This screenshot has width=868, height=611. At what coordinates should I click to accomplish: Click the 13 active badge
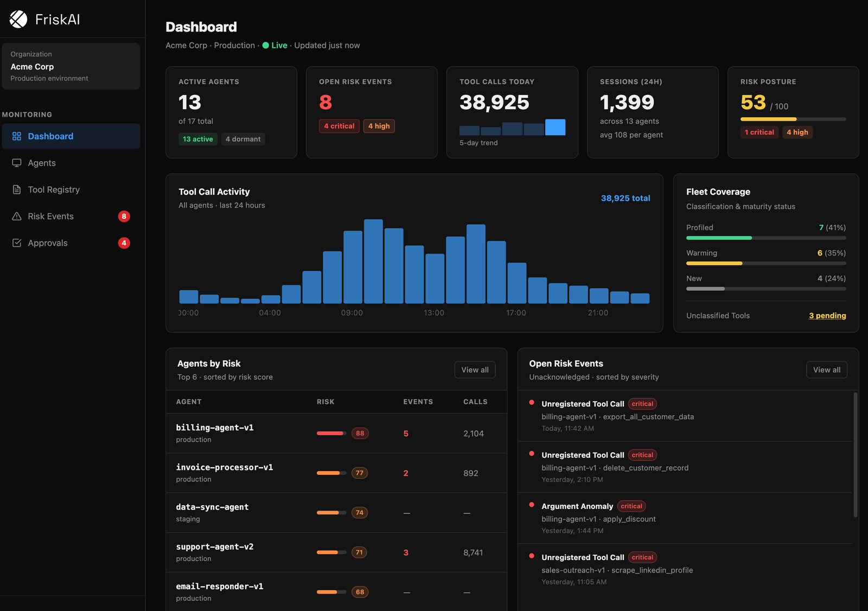198,139
